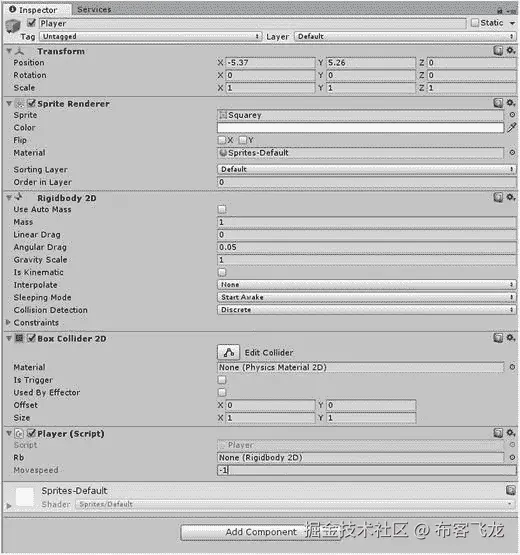
Task: Open the Static options dropdown arrow
Action: (x=512, y=23)
